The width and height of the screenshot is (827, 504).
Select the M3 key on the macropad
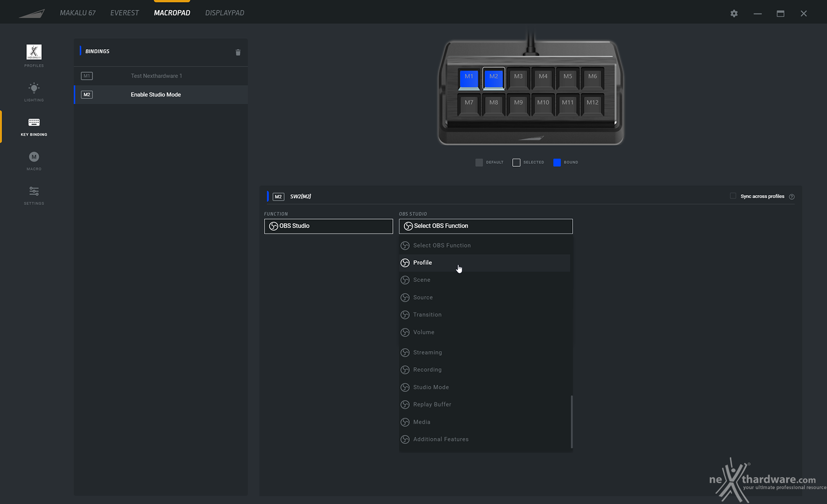tap(518, 78)
